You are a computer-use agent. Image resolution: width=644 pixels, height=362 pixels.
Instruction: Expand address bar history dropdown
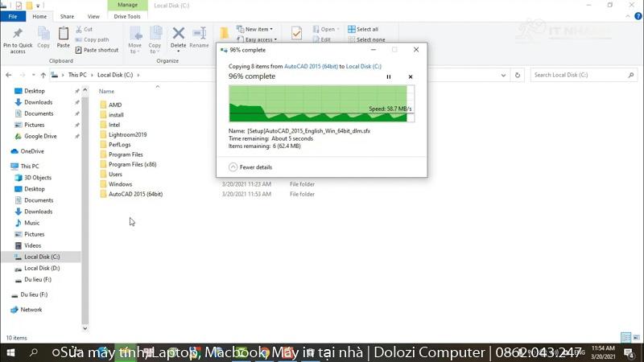click(504, 75)
